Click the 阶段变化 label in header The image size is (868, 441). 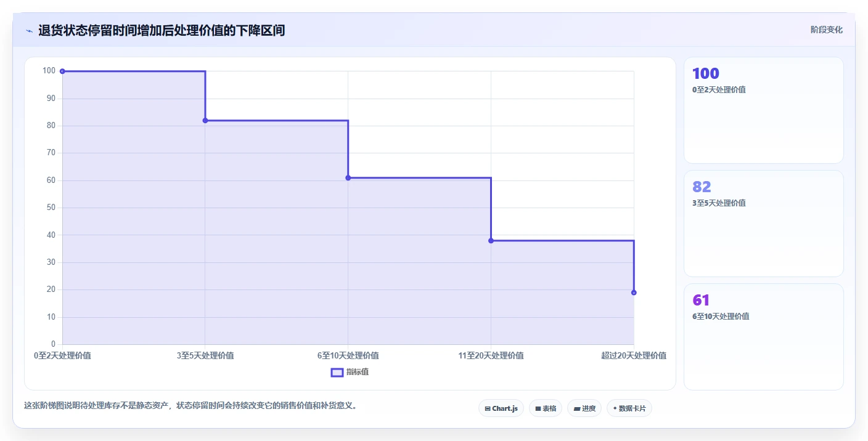pos(826,30)
